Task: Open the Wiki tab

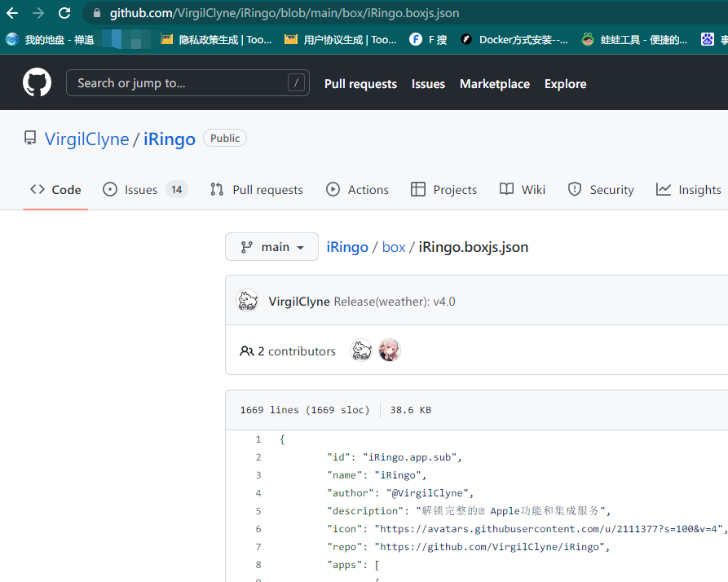Action: (x=523, y=190)
